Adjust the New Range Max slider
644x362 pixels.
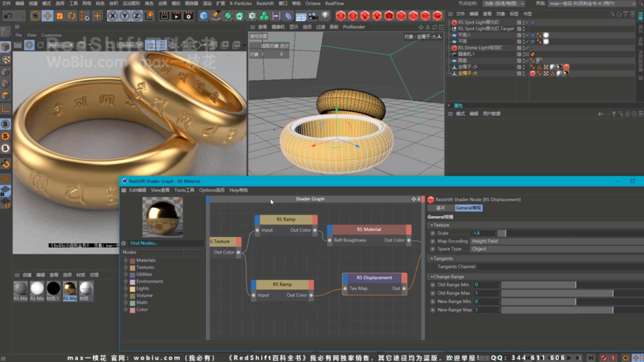tap(571, 310)
